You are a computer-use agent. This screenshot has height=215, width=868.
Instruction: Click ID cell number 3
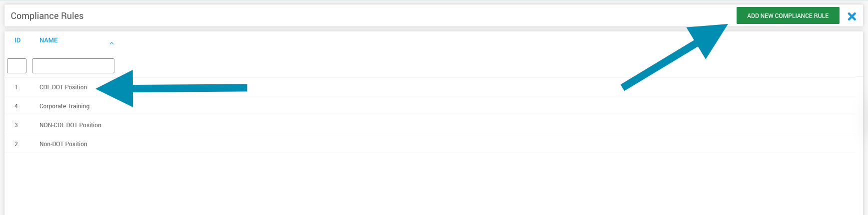(16, 125)
